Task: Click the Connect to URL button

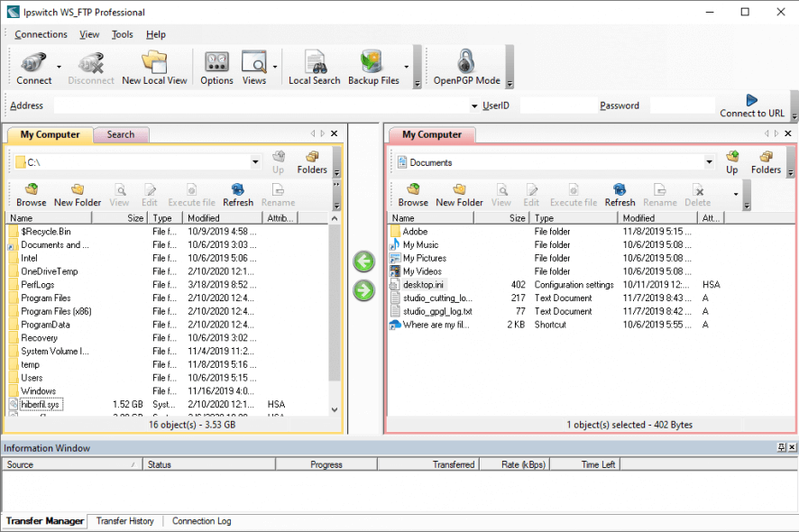Action: click(x=751, y=106)
